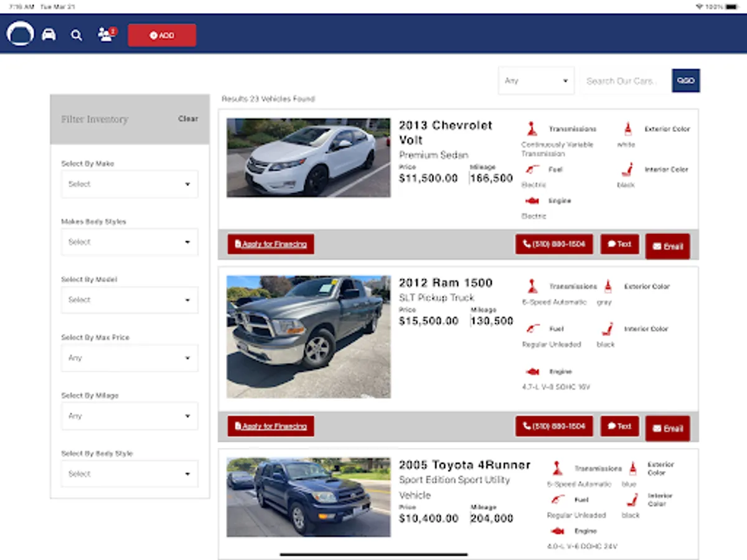747x560 pixels.
Task: Click the SLT Pickup Truck subtitle
Action: coord(436,297)
